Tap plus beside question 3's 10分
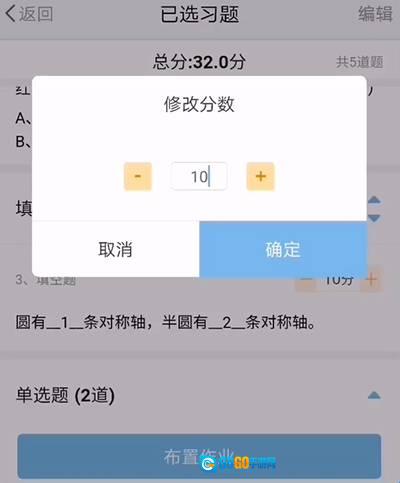Screen dimensions: 400x483 coord(372,280)
